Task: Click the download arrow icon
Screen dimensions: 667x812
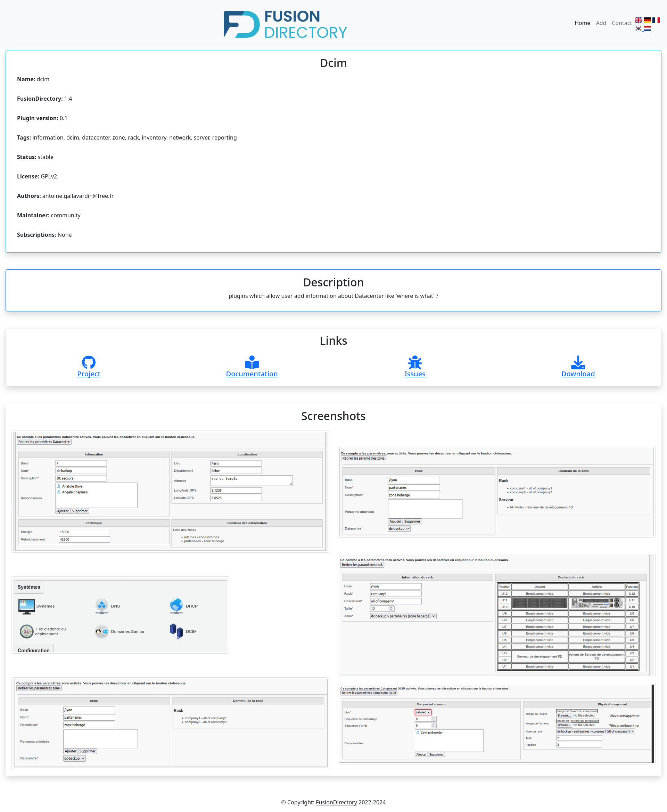Action: coord(578,362)
